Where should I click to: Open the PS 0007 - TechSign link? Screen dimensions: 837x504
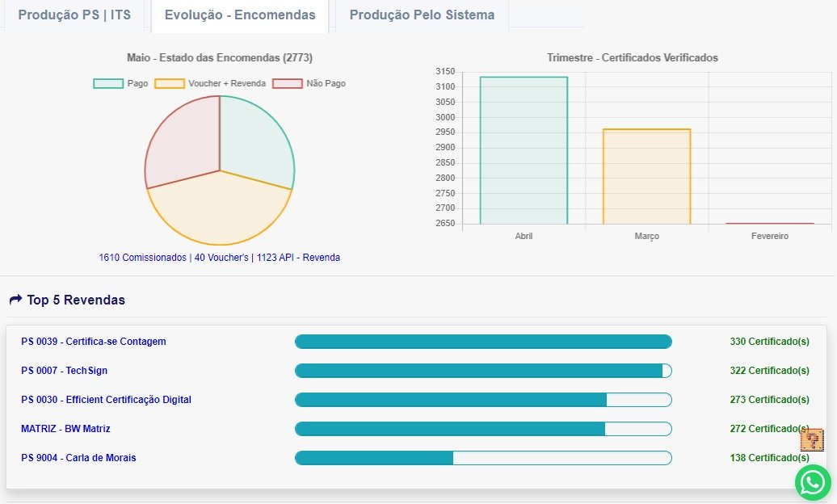click(65, 371)
